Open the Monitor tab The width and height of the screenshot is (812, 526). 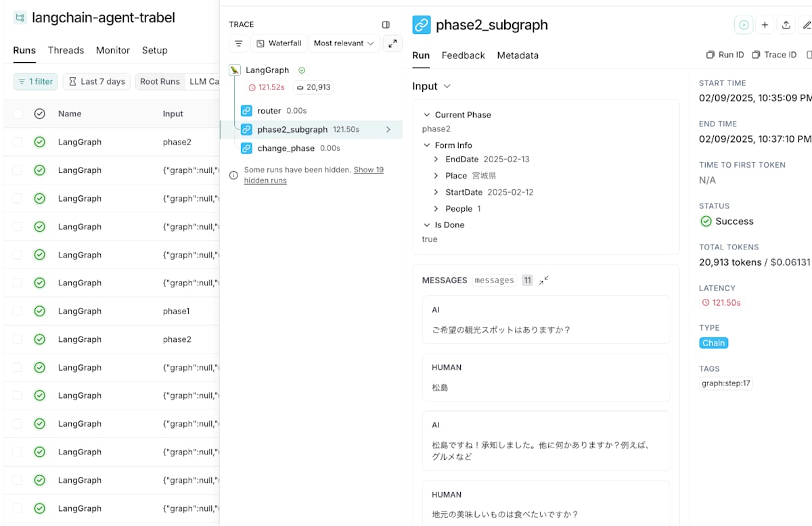coord(113,50)
